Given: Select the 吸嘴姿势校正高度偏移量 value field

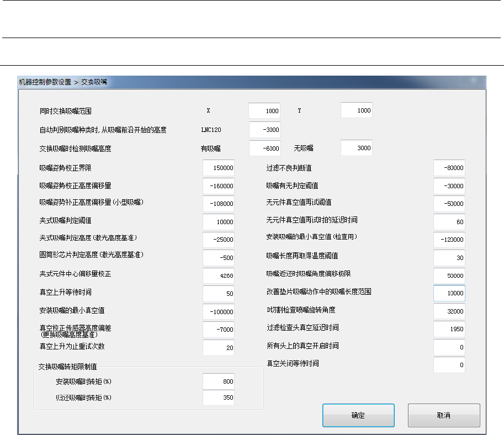Looking at the screenshot, I should coord(219,186).
